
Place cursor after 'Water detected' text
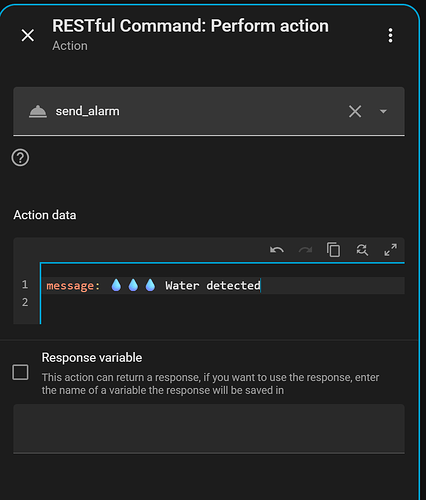[261, 286]
